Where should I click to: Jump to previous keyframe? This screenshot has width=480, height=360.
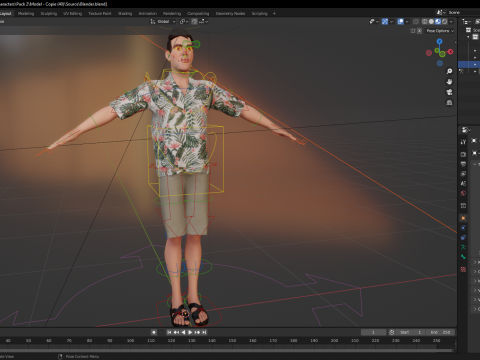[176, 332]
